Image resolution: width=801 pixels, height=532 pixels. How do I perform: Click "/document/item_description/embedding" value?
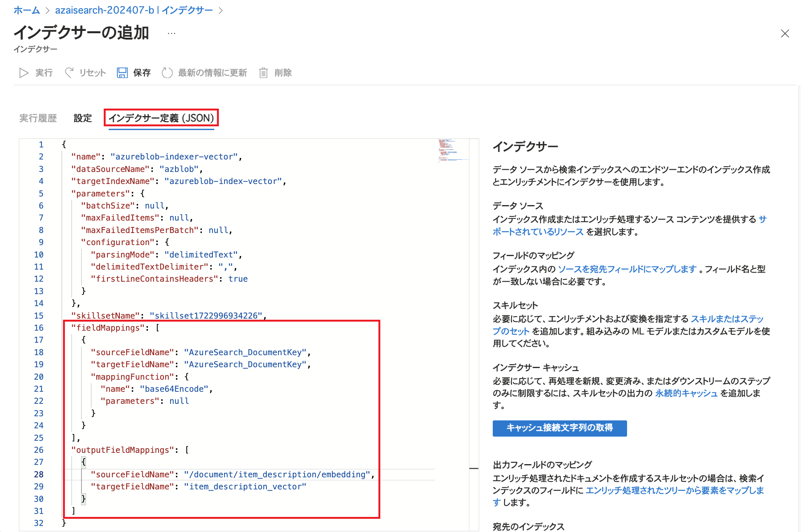(277, 475)
